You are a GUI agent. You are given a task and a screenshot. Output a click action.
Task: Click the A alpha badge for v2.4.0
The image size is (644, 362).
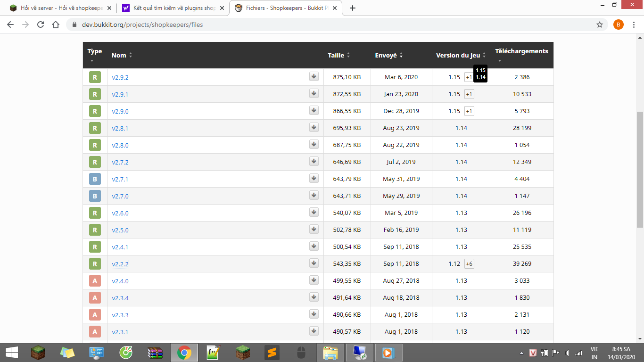95,281
